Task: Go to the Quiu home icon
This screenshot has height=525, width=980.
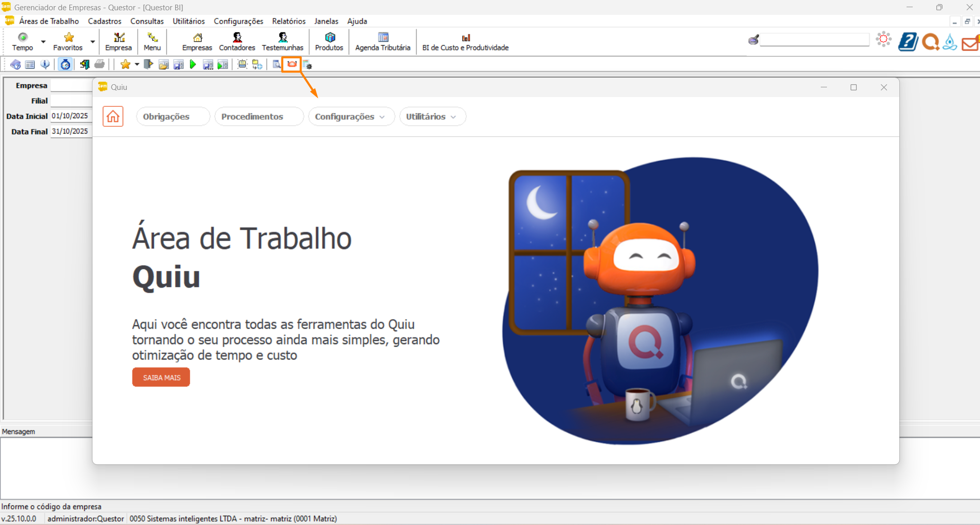Action: 113,117
